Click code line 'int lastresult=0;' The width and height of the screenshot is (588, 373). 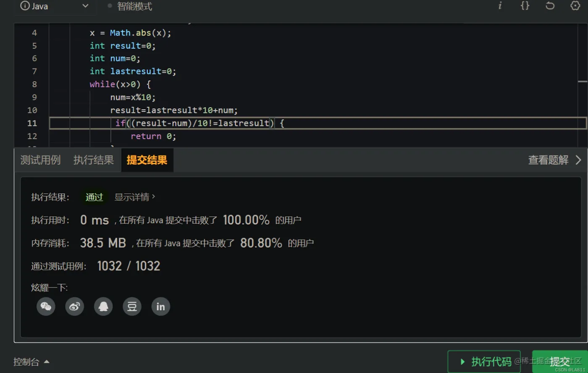click(x=133, y=71)
